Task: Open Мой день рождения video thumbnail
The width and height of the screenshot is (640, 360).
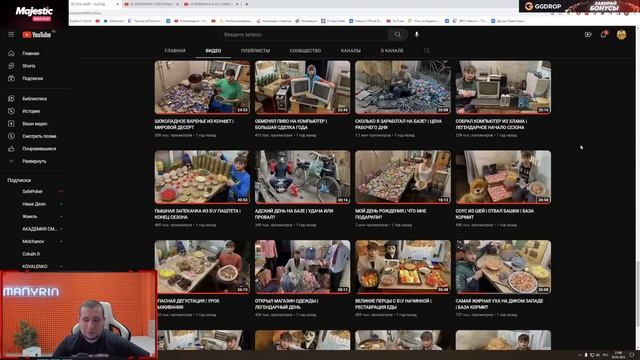Action: click(x=403, y=177)
